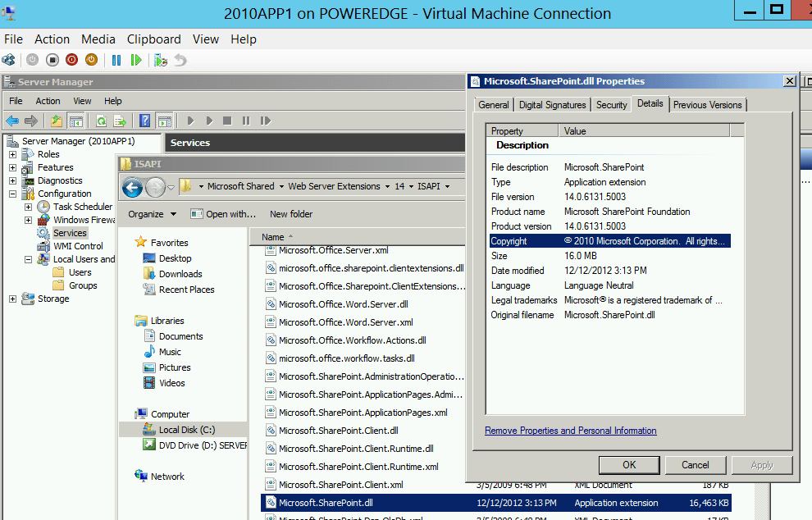The image size is (812, 520).
Task: Pause the virtual machine
Action: click(x=116, y=60)
